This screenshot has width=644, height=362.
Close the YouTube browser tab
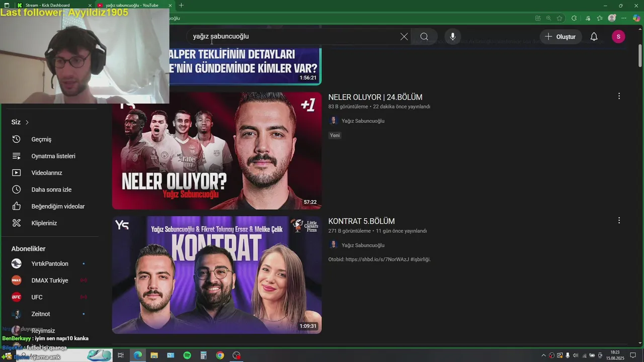[x=170, y=6]
